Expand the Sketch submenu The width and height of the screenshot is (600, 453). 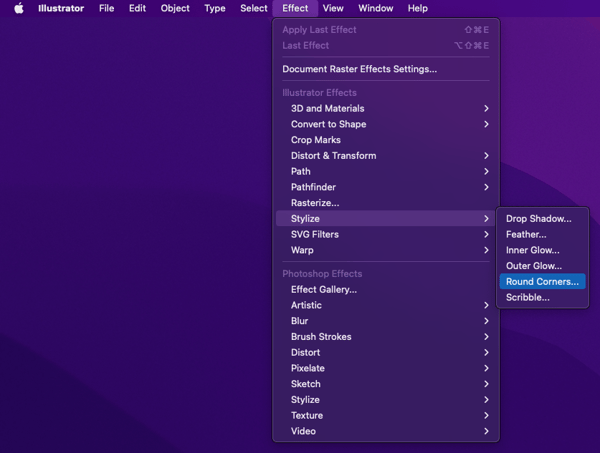point(386,383)
